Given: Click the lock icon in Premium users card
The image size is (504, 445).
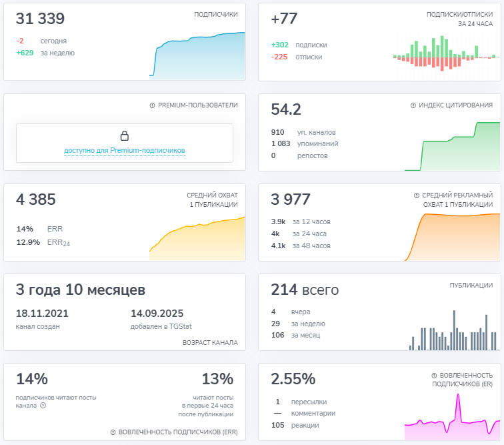Looking at the screenshot, I should (124, 136).
